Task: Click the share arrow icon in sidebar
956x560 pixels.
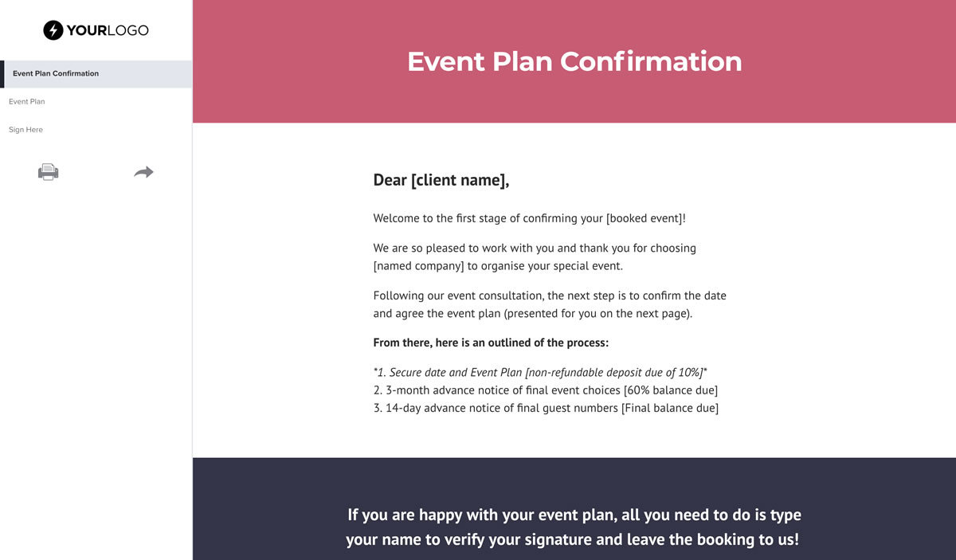Action: [x=143, y=171]
